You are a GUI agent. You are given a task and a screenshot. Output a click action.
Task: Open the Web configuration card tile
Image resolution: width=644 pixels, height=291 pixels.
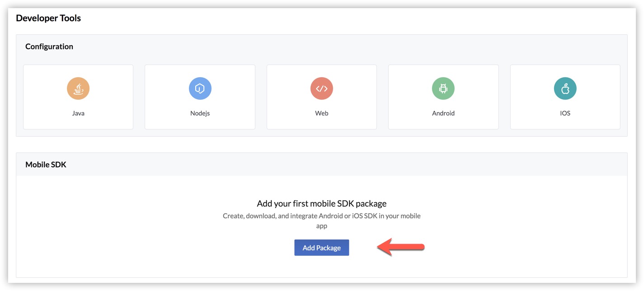(322, 123)
